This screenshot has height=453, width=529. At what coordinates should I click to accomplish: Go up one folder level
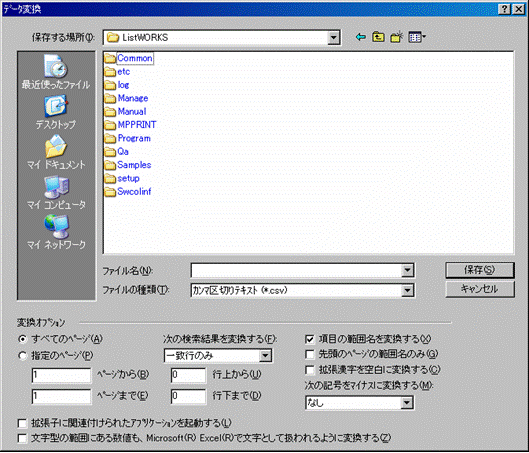(378, 37)
